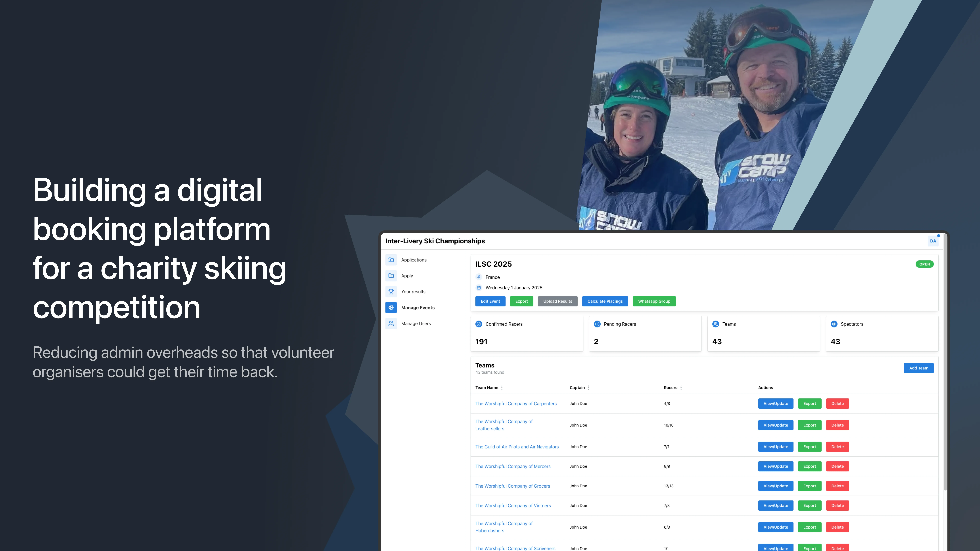Export the Vintners team
Screen dimensions: 980x551
point(810,506)
